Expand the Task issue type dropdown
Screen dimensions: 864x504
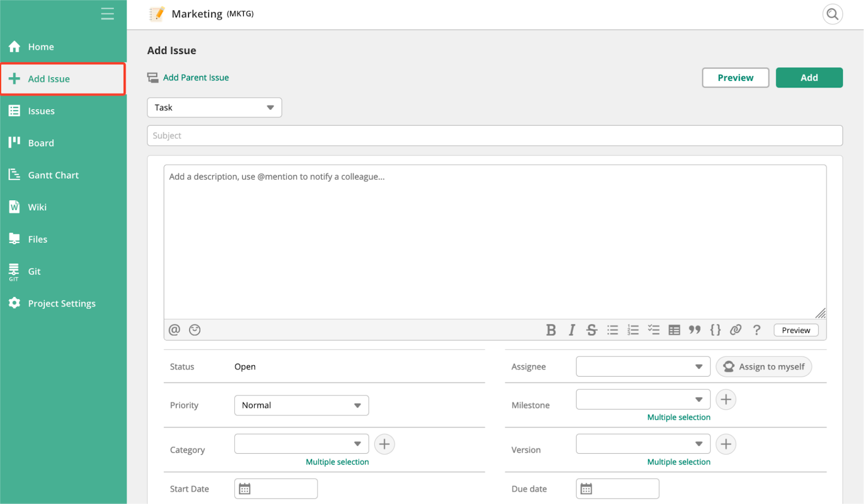click(x=214, y=107)
